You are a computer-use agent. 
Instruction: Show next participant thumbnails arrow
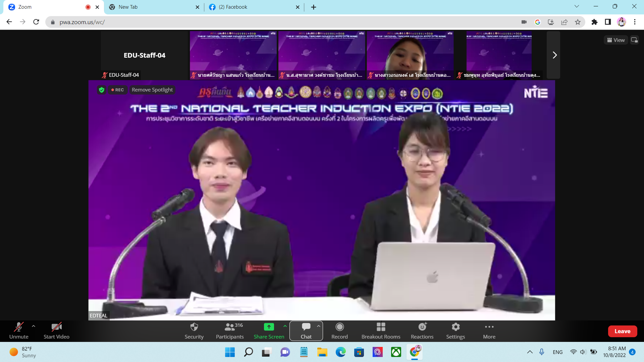554,55
